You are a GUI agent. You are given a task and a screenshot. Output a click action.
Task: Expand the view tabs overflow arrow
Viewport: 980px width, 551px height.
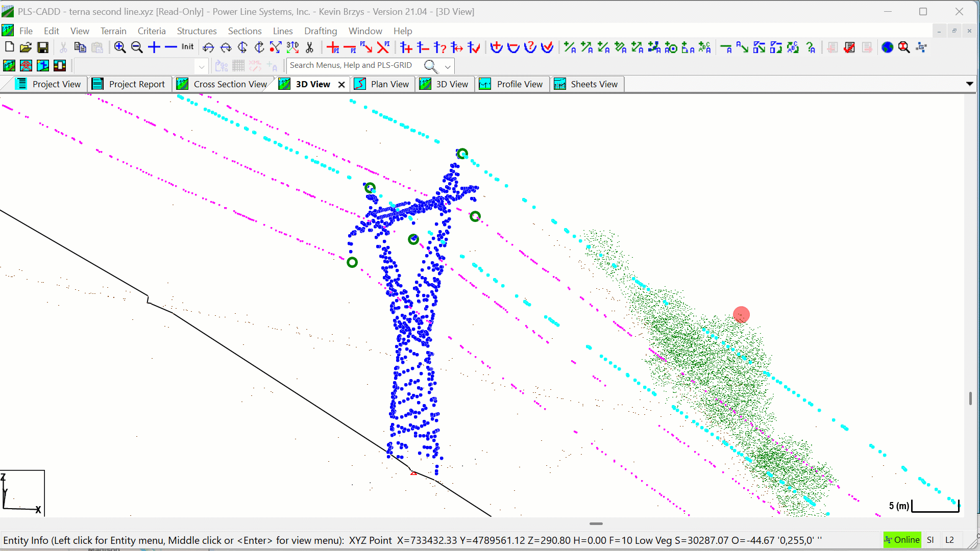(969, 84)
